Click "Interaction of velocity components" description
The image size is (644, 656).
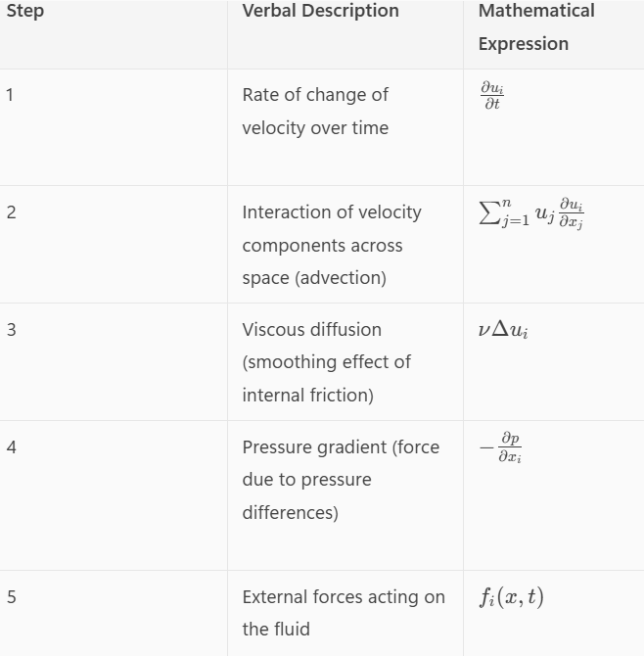tap(331, 229)
